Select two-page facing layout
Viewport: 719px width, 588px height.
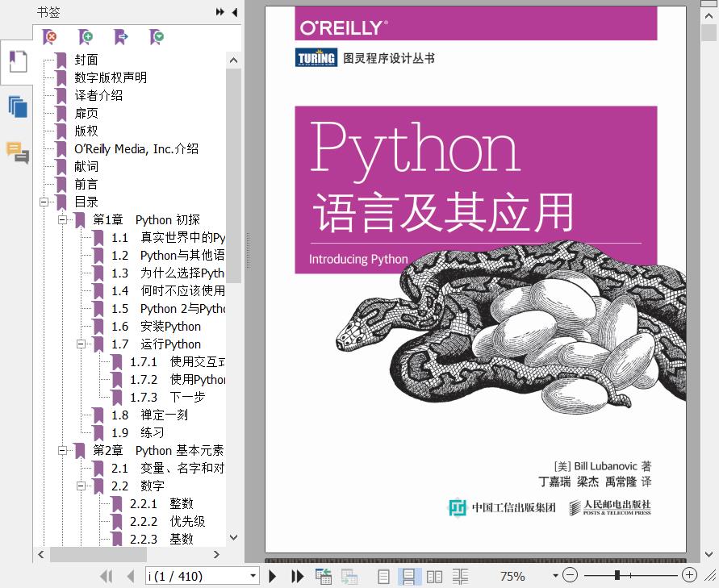434,576
